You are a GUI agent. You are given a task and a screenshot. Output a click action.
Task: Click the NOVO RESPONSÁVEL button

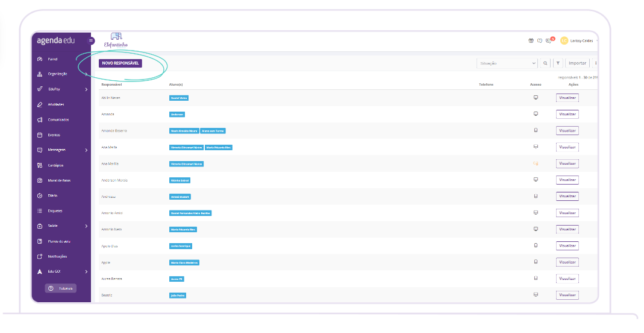(x=120, y=63)
